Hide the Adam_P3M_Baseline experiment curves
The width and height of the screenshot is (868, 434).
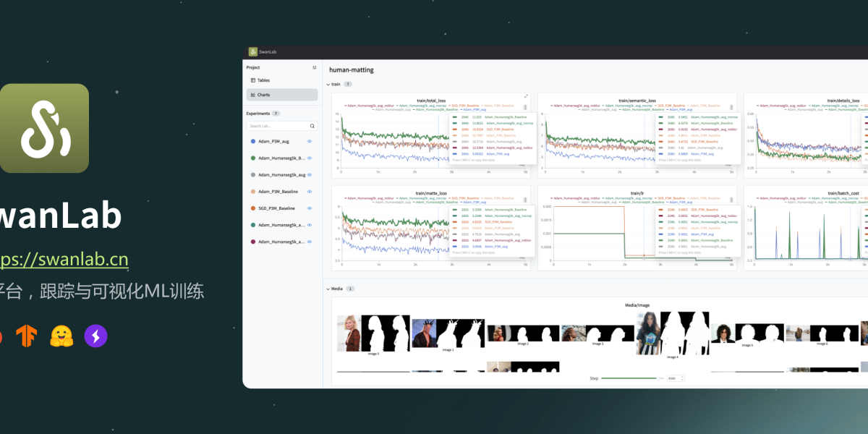(310, 192)
